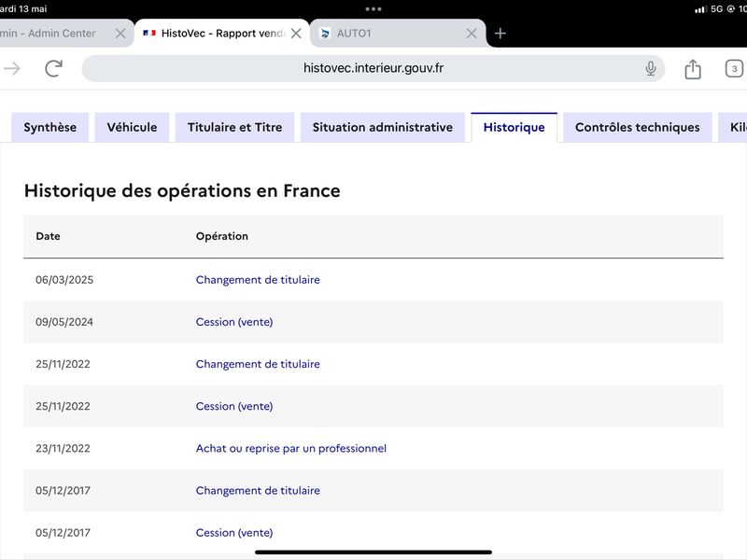Screen dimensions: 747x560
Task: Select the 06/03/2025 date cell
Action: (x=64, y=279)
